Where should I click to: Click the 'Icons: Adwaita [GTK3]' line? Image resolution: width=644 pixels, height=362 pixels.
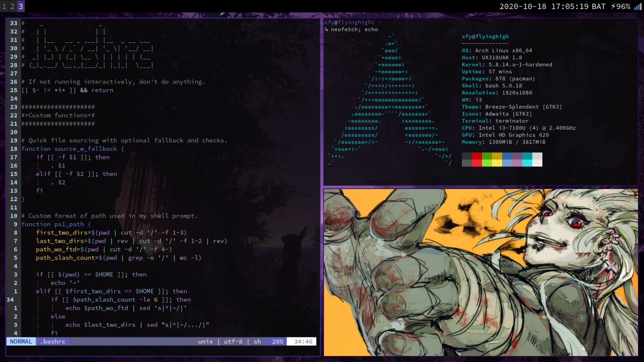497,114
